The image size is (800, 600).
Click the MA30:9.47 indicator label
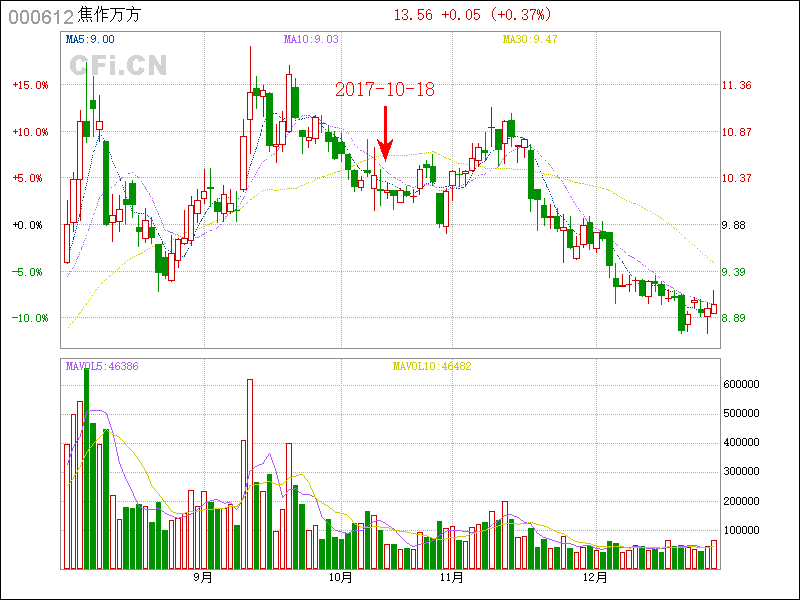pos(529,39)
